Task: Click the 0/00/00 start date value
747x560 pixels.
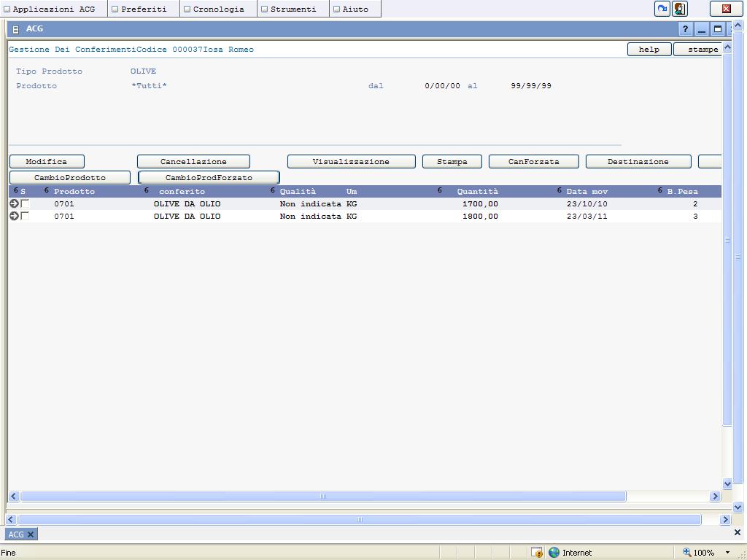Action: (x=443, y=86)
